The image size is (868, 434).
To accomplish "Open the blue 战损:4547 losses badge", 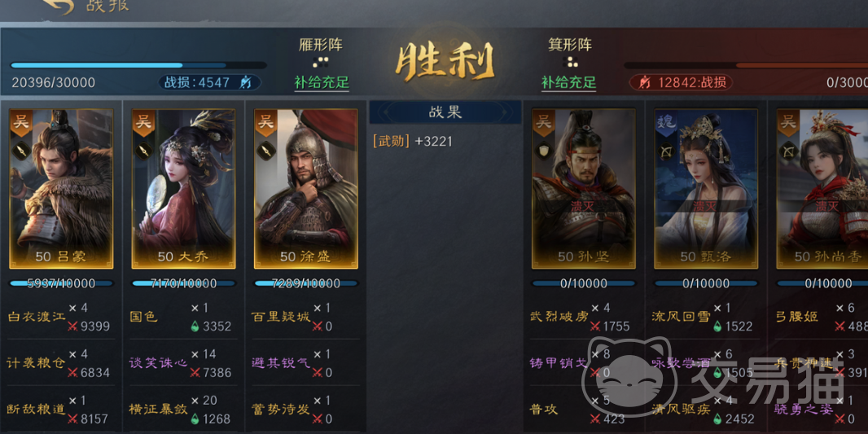I will click(210, 82).
